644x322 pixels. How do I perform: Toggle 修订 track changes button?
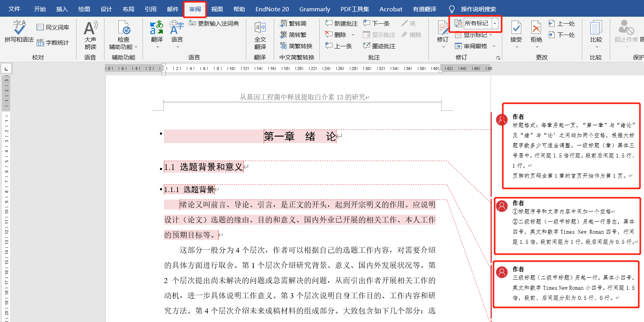(x=442, y=28)
